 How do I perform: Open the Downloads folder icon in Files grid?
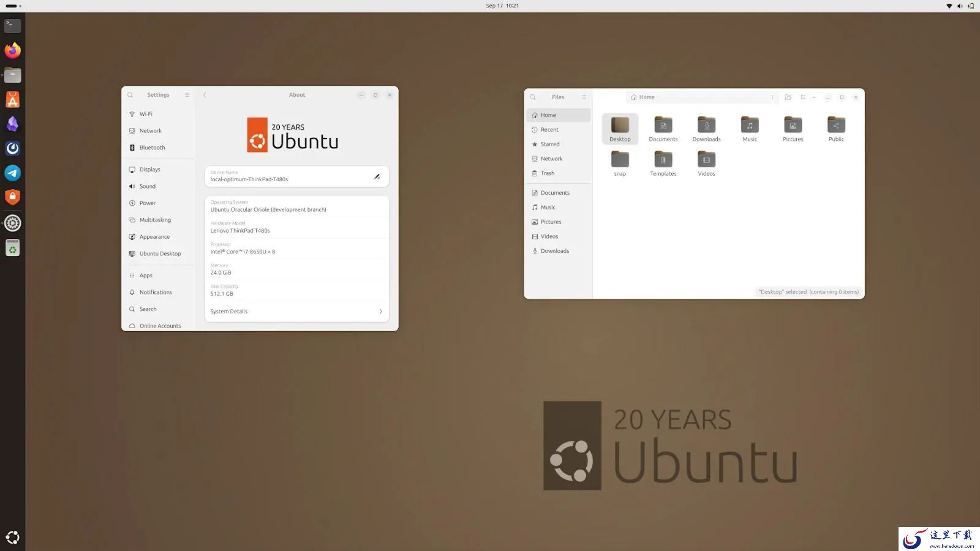point(706,129)
